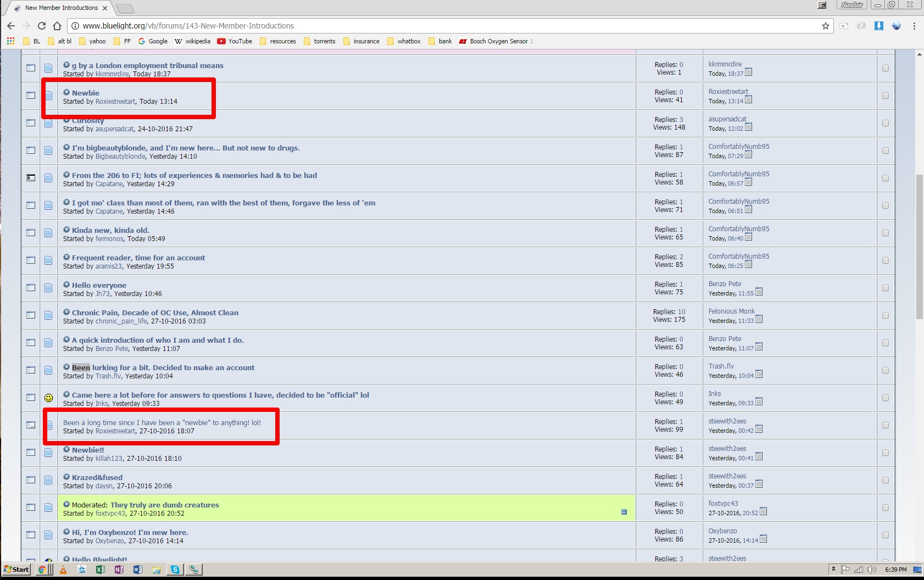
Task: Tick checkbox for Chronic Pain thread
Action: coord(885,315)
